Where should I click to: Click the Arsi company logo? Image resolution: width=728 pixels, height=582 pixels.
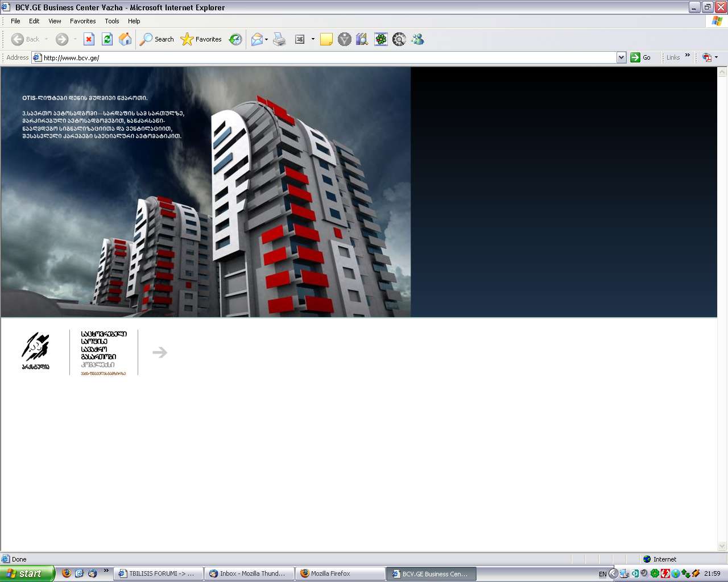(35, 351)
